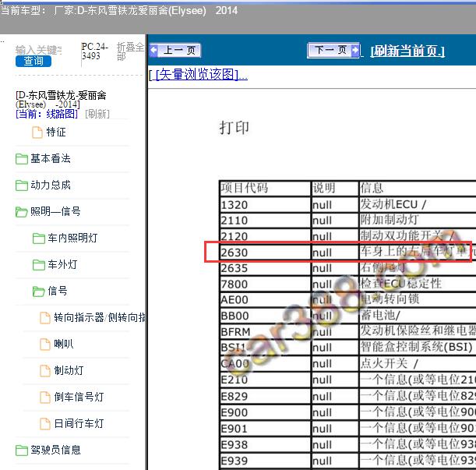Image resolution: width=476 pixels, height=470 pixels.
Task: Go to next page with 下一页 button
Action: (333, 50)
